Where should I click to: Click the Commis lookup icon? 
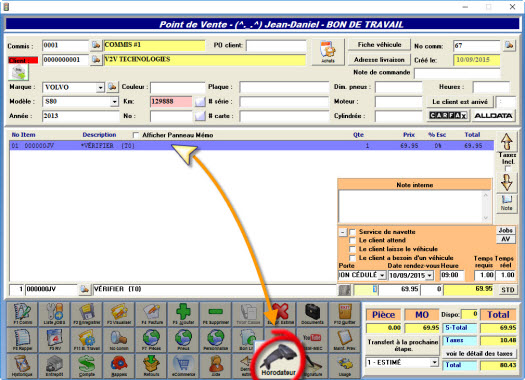tap(96, 45)
